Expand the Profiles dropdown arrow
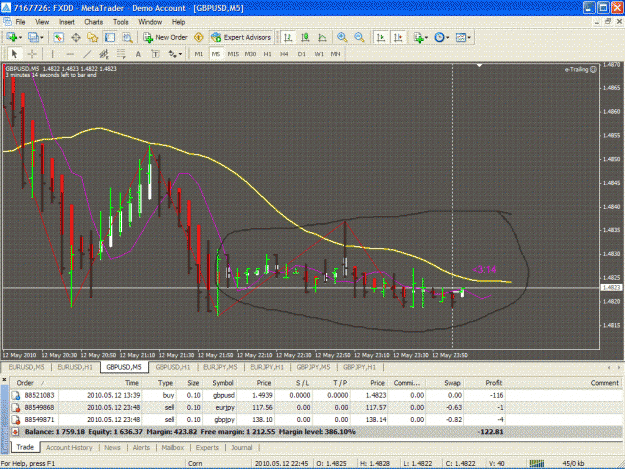Viewport: 625px width, 469px height. click(x=41, y=38)
